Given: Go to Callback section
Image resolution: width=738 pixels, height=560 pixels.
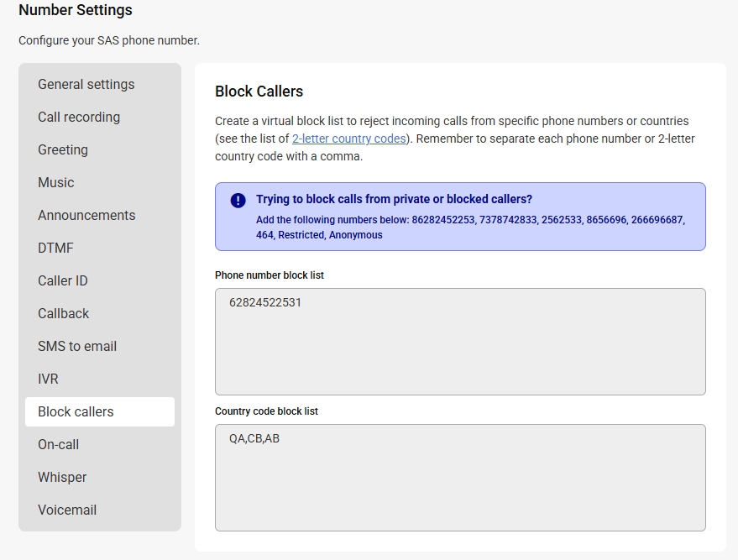Looking at the screenshot, I should click(x=64, y=313).
